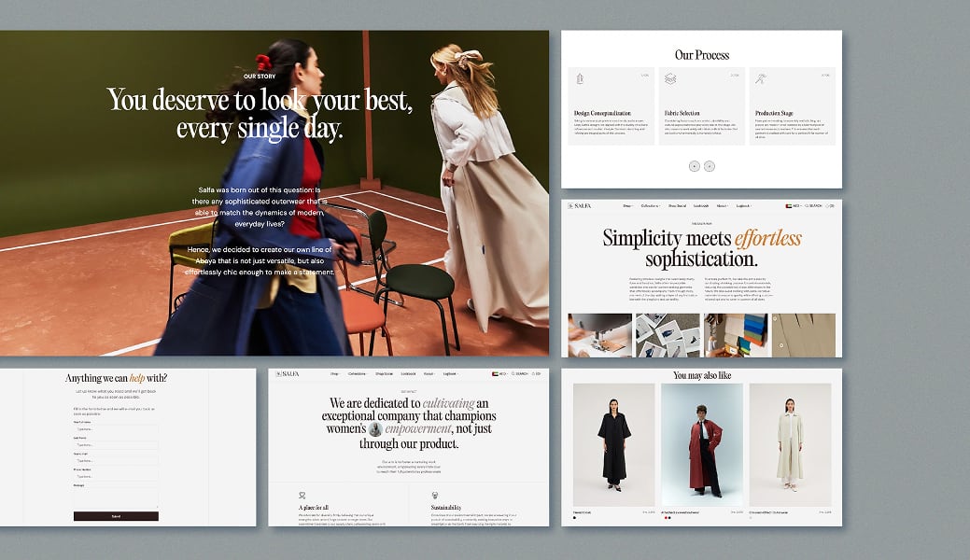Open the black abaya product thumbnail

[613, 445]
